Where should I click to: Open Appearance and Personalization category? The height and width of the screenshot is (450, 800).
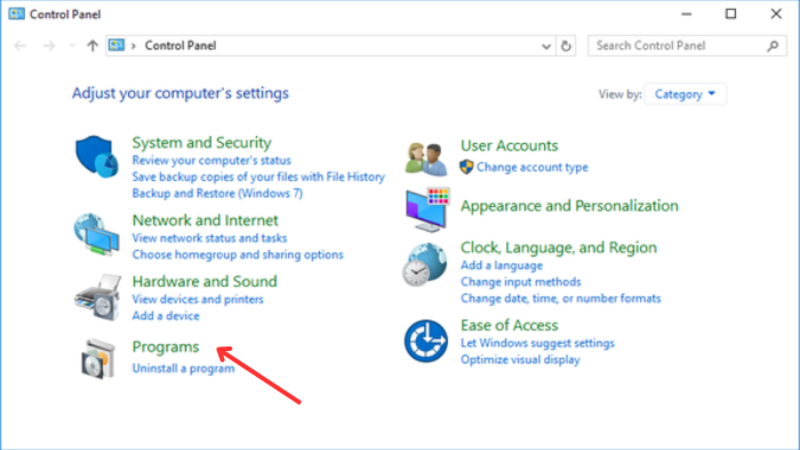tap(569, 206)
